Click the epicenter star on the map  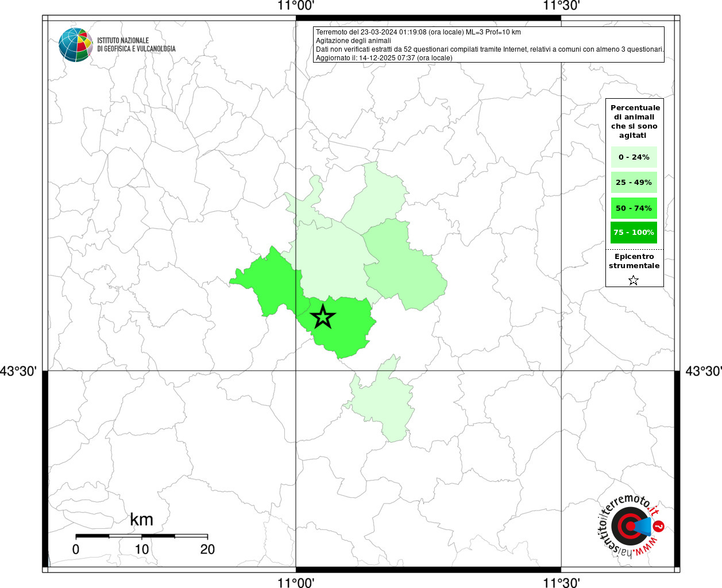click(x=323, y=316)
